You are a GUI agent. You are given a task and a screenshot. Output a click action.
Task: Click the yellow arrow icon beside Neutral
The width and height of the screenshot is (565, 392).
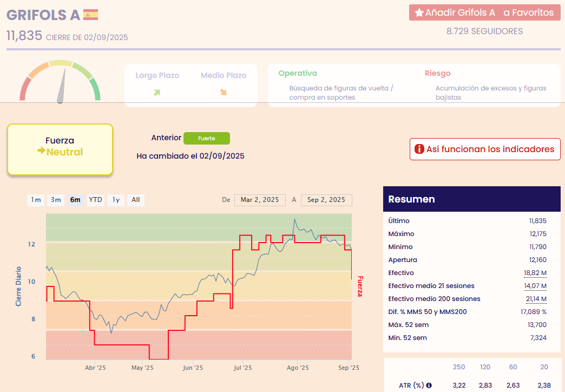pos(41,151)
